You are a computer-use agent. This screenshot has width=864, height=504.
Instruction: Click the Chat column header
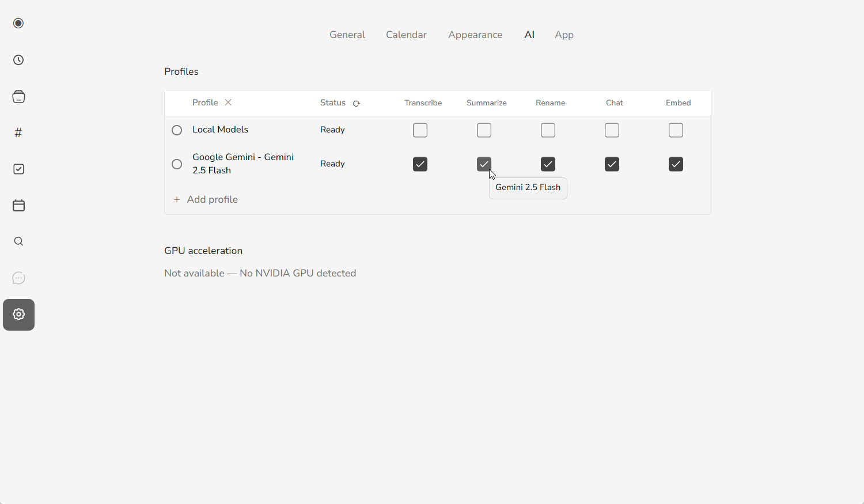pos(614,103)
